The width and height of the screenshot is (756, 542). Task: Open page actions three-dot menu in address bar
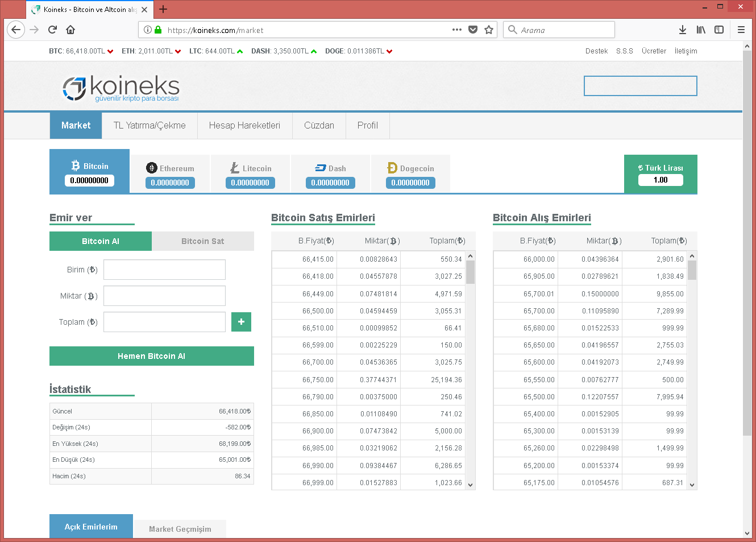(x=457, y=30)
